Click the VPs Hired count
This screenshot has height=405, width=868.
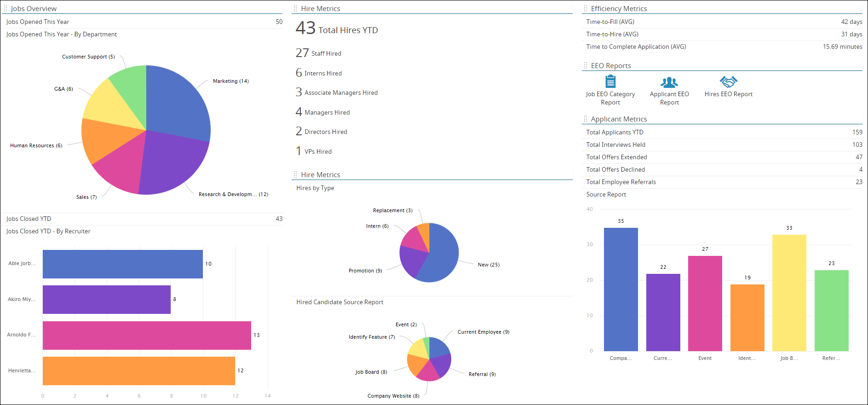pos(299,151)
